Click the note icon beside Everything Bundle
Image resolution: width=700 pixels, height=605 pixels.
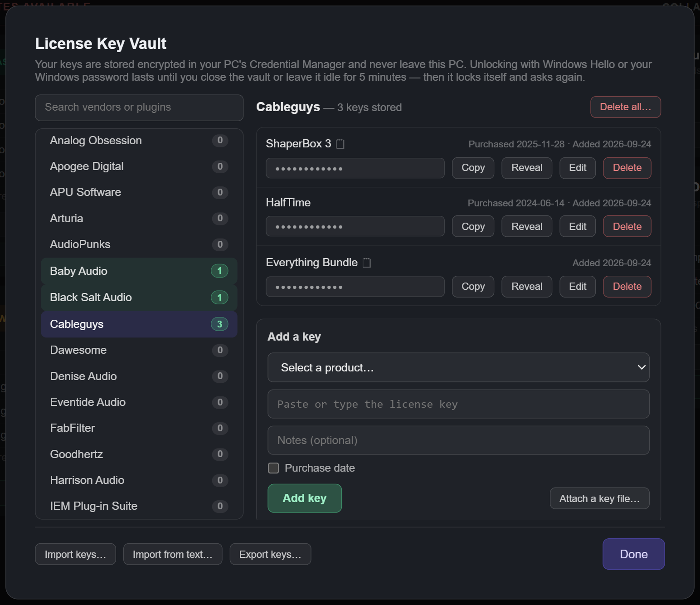coord(367,263)
